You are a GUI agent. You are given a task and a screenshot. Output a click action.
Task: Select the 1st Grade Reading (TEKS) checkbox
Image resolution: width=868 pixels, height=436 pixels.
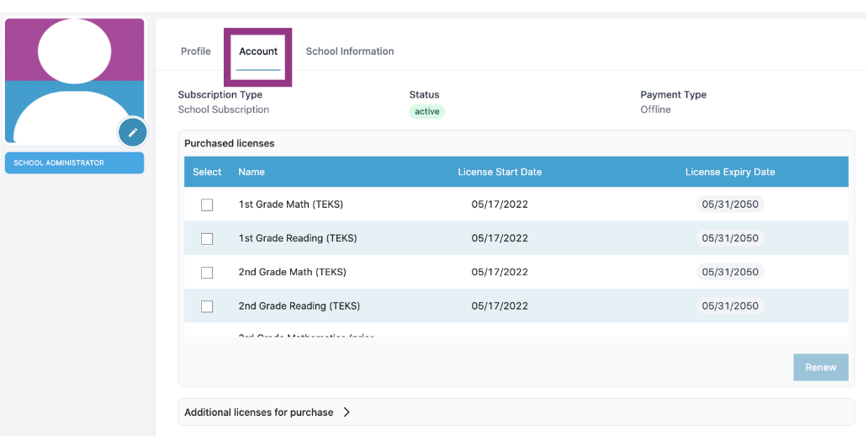click(x=207, y=239)
